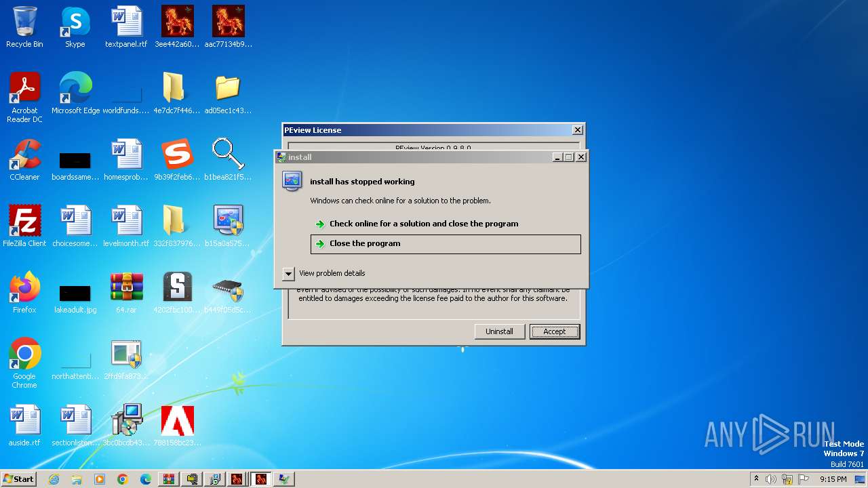Open Windows Media Player from the taskbar
This screenshot has height=488, width=868.
[x=100, y=479]
